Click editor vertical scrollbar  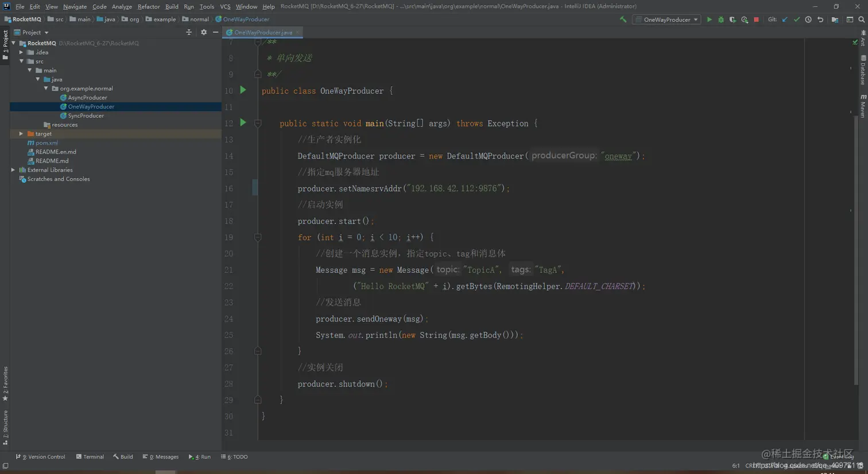856,250
